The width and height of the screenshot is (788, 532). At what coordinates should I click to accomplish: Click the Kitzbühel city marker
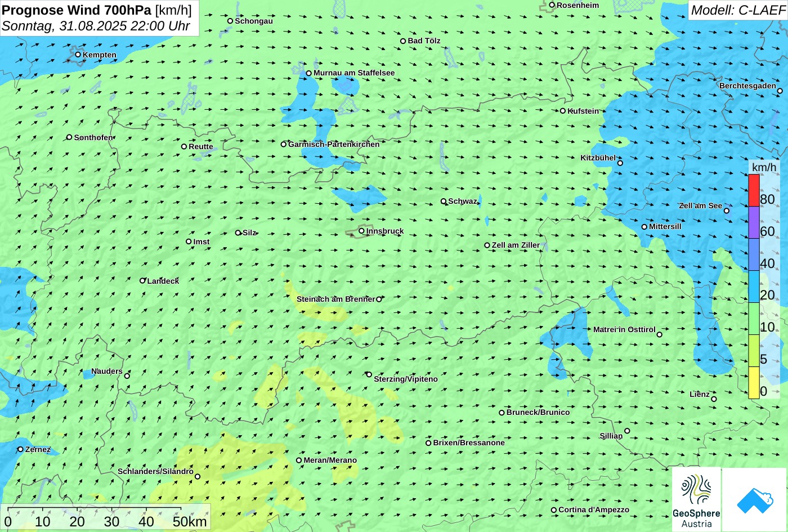click(x=620, y=163)
